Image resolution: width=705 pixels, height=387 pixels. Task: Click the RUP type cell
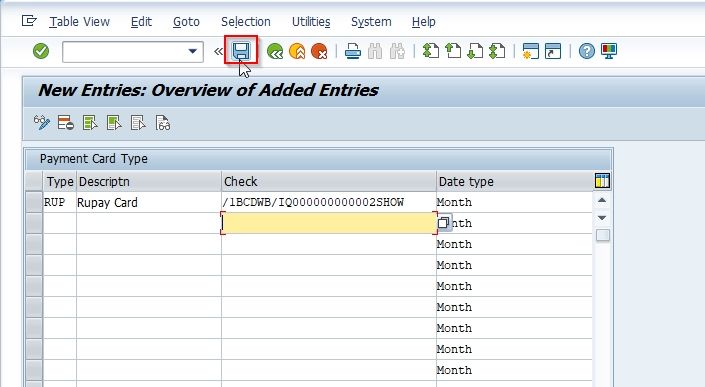(59, 202)
